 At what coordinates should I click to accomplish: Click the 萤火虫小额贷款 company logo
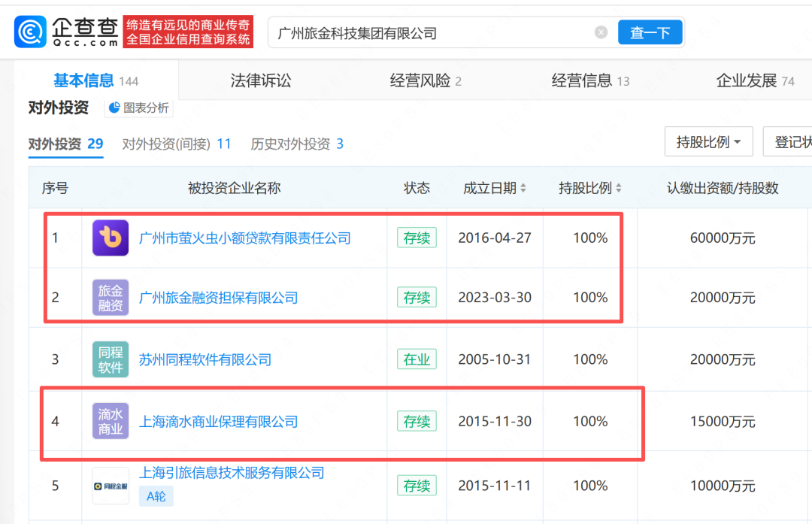coord(111,238)
